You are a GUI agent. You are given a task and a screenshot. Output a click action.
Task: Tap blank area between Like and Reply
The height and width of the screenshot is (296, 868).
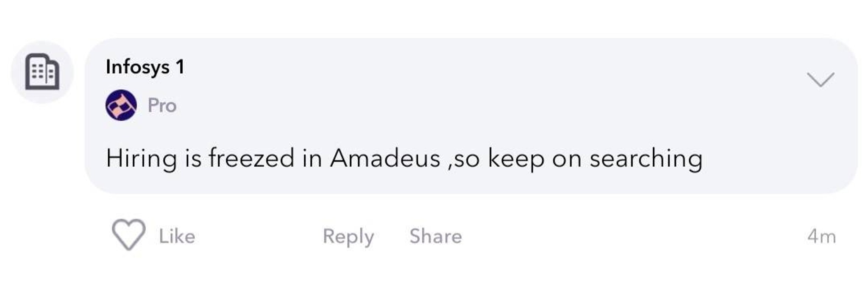coord(259,236)
